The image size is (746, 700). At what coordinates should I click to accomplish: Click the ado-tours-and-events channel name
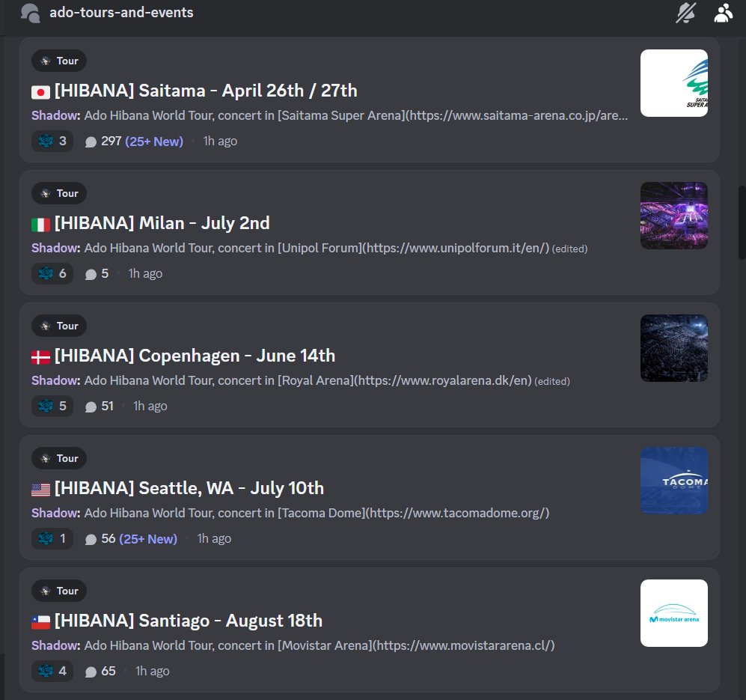point(122,13)
